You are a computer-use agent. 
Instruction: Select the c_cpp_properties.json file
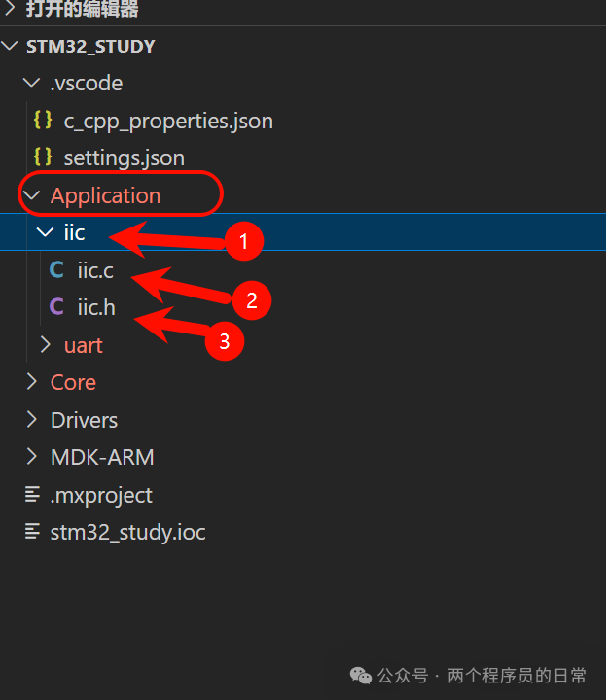coord(168,121)
